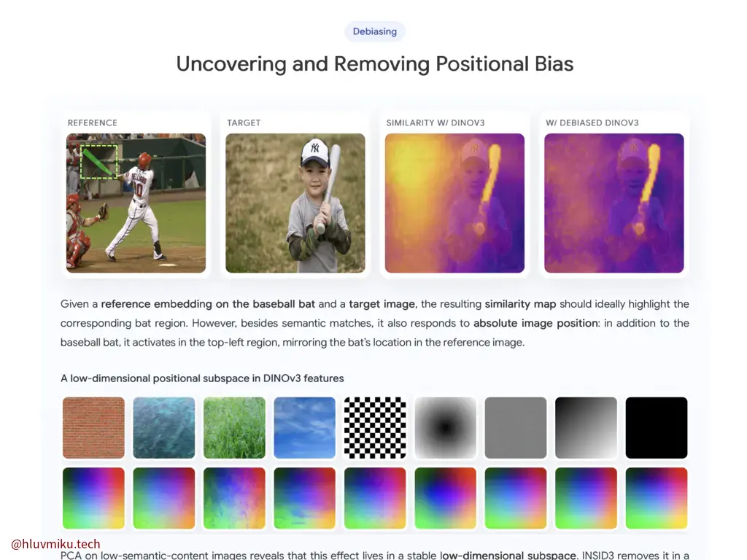The width and height of the screenshot is (747, 560).
Task: Select the green grass texture thumbnail
Action: (x=234, y=427)
